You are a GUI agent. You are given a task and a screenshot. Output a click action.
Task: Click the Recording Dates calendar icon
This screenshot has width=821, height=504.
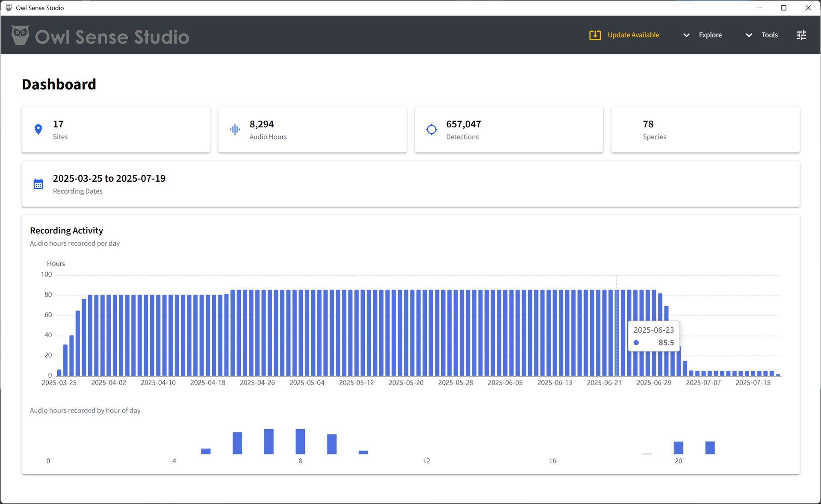38,184
